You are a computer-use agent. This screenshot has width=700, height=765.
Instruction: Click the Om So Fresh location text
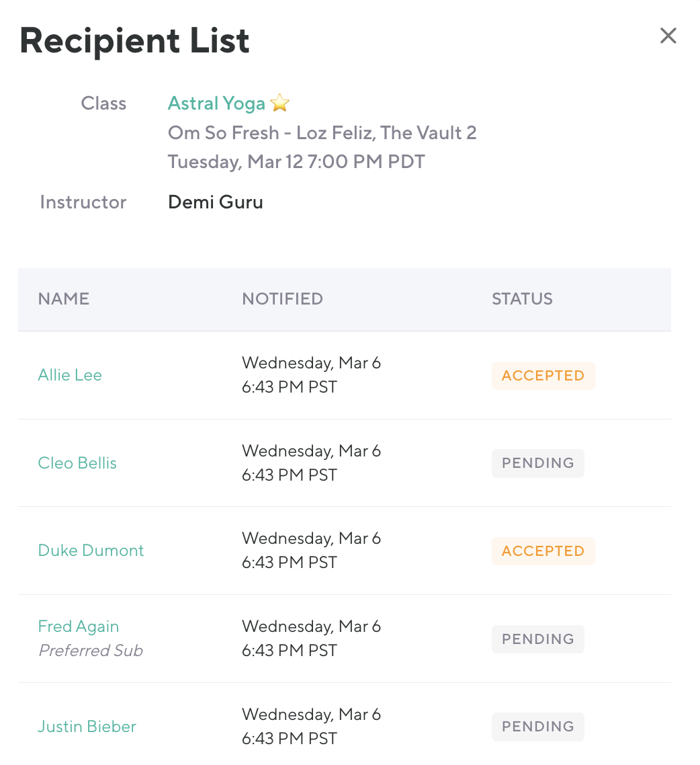point(322,133)
